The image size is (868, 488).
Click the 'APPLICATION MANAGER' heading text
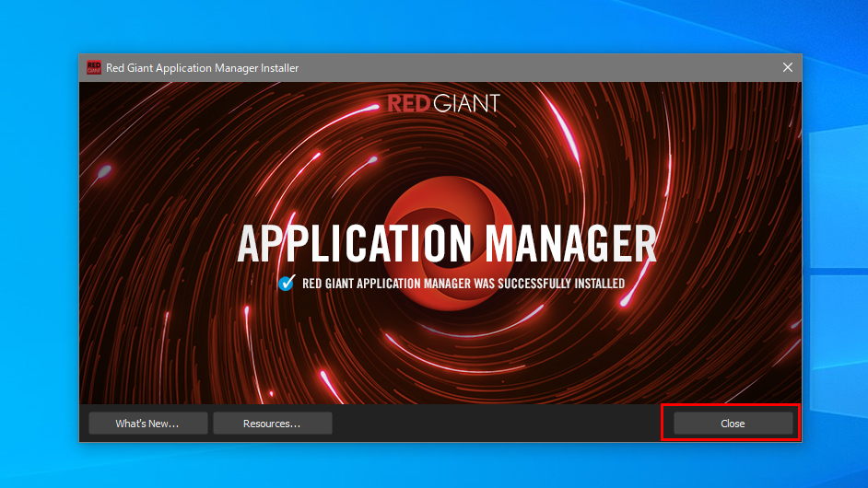point(447,243)
